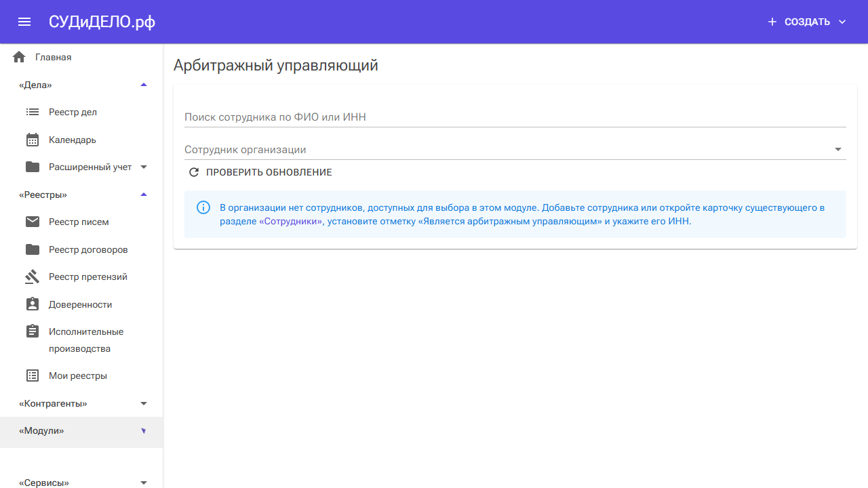Open Календарь menu item

click(81, 140)
